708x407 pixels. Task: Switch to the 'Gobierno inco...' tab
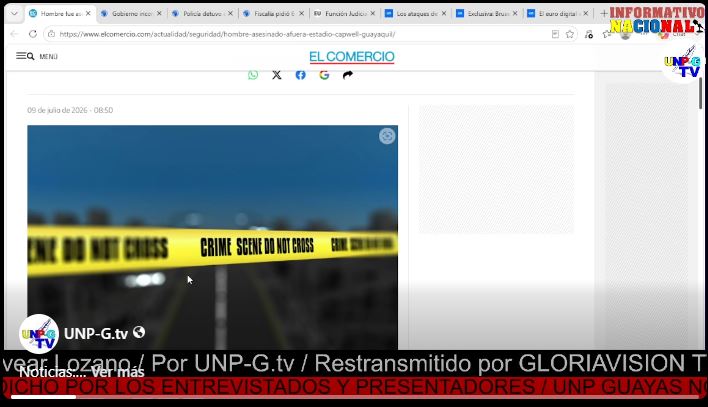(131, 14)
